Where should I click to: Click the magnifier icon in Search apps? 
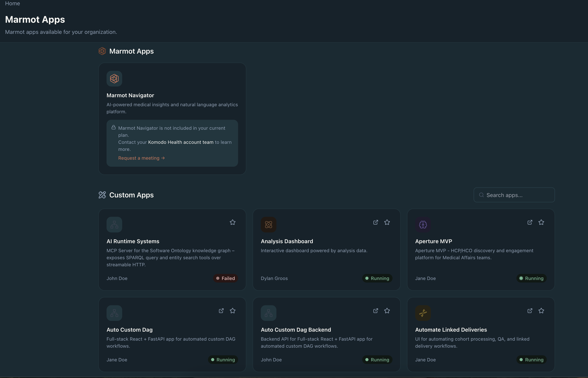pyautogui.click(x=481, y=195)
